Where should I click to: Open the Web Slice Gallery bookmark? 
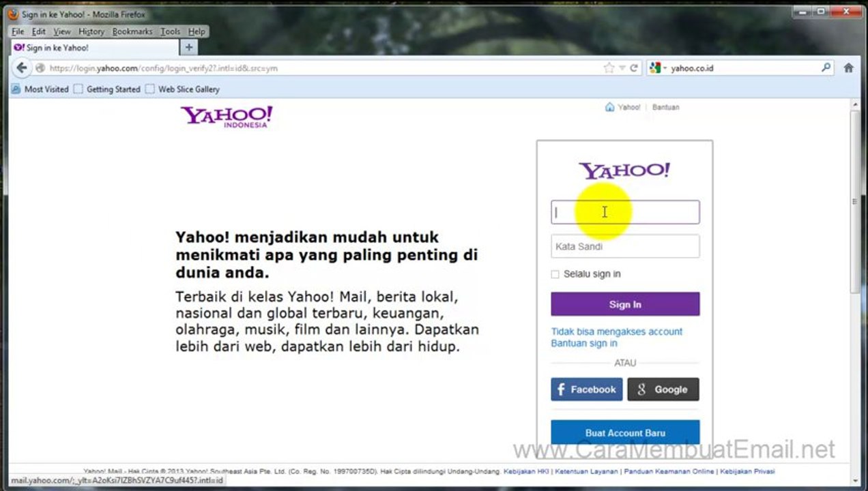click(182, 89)
